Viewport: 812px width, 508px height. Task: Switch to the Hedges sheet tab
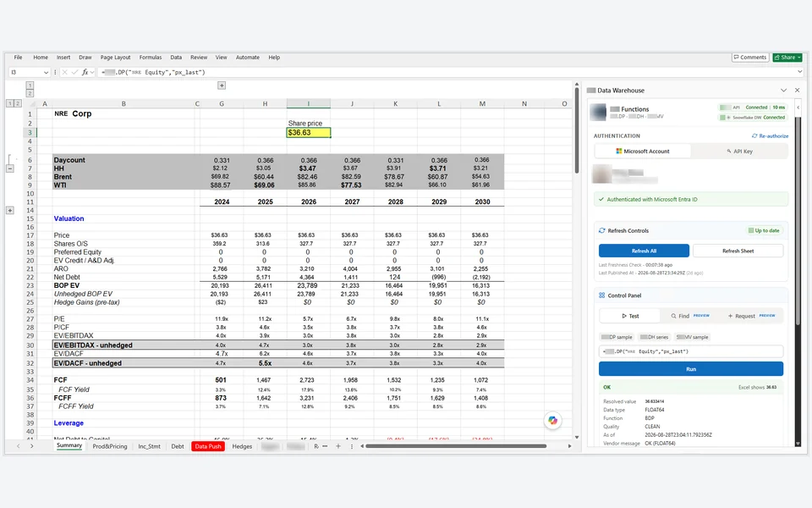tap(242, 446)
